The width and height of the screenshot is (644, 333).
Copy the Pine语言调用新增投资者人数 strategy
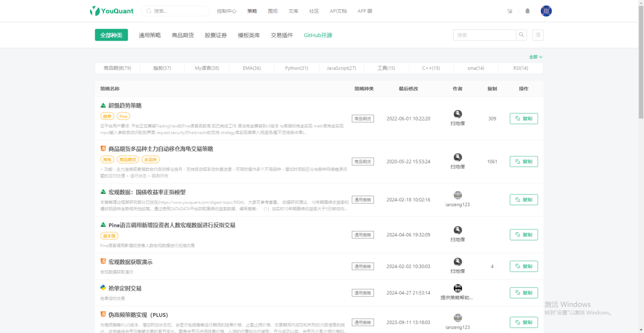pos(524,235)
